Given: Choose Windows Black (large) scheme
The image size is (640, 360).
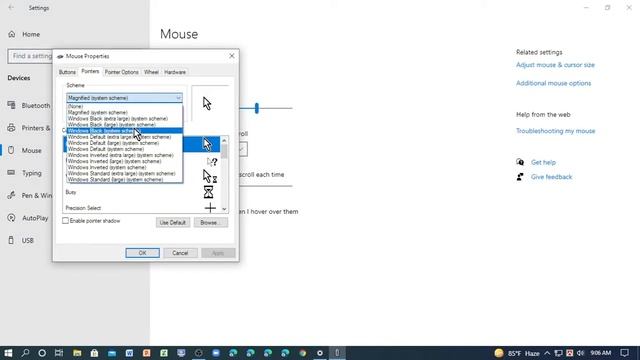Looking at the screenshot, I should [124, 125].
